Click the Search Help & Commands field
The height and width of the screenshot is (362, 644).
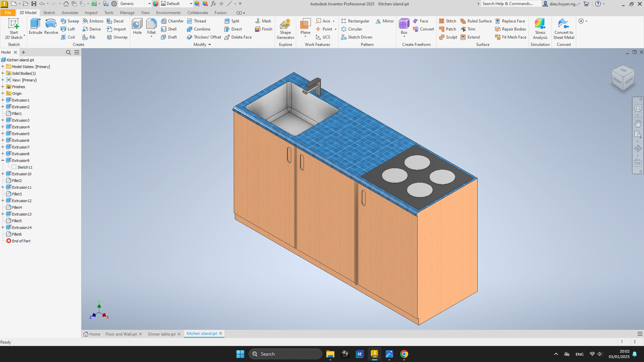pos(511,4)
